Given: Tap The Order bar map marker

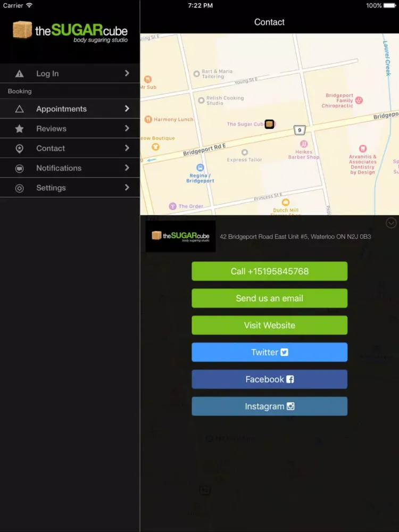Looking at the screenshot, I should point(173,206).
